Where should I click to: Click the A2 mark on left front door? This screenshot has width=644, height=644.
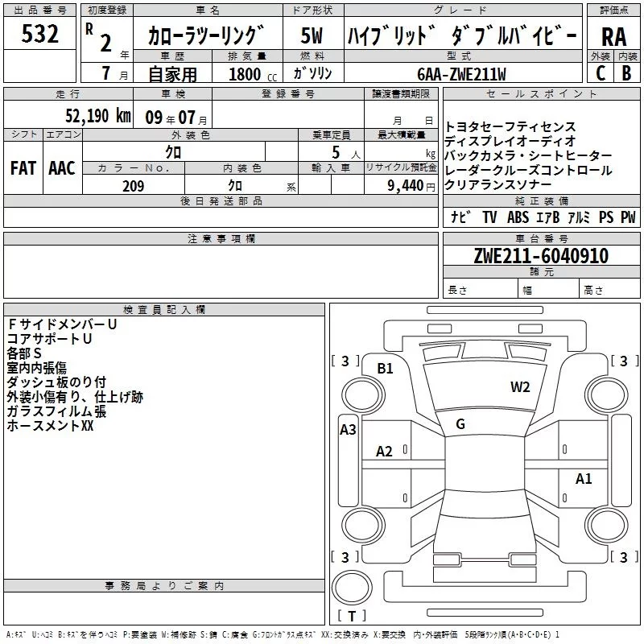(x=384, y=452)
